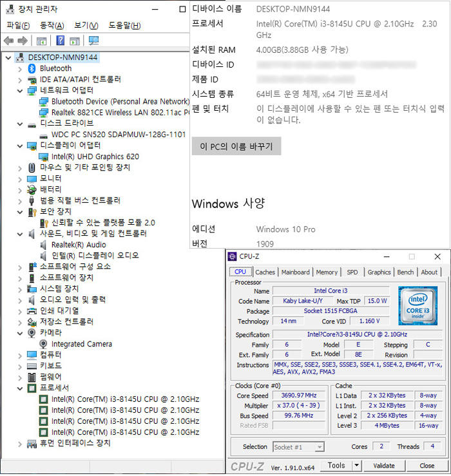Select the WDC PC SN520 disk drive icon

[43, 135]
